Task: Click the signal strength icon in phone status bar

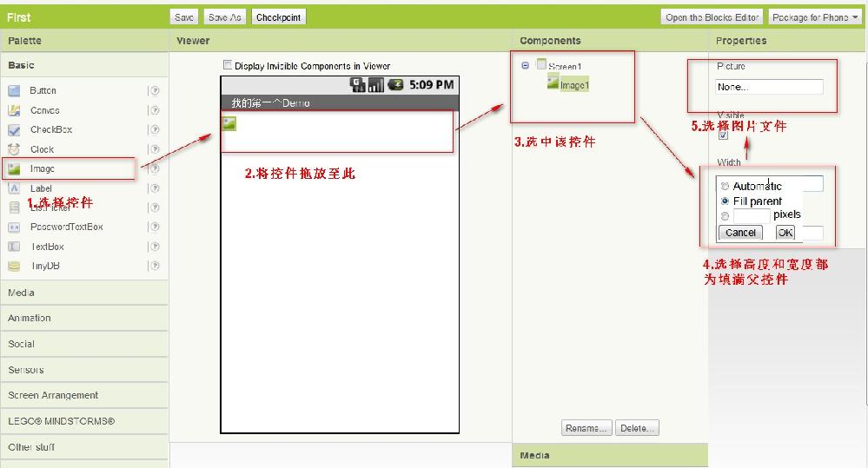Action: 376,84
